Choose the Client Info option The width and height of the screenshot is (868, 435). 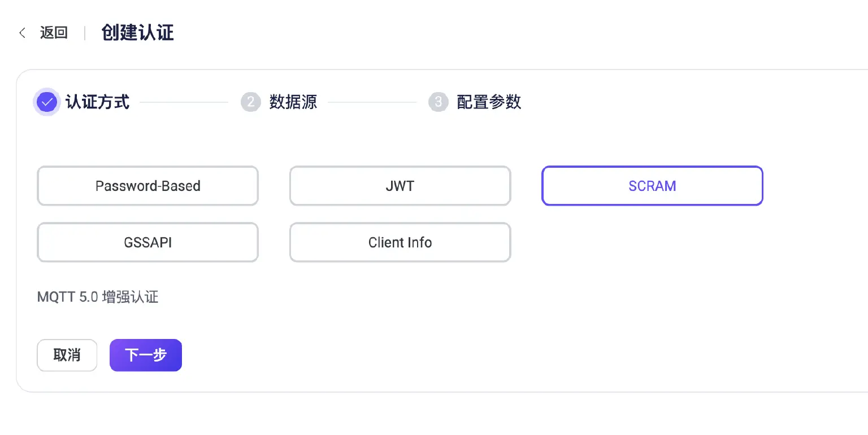pos(400,242)
